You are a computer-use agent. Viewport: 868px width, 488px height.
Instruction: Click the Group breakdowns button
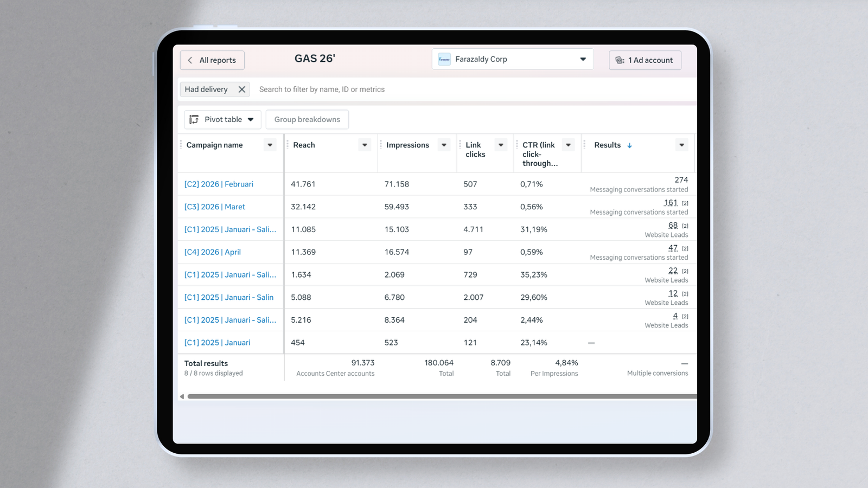point(307,120)
